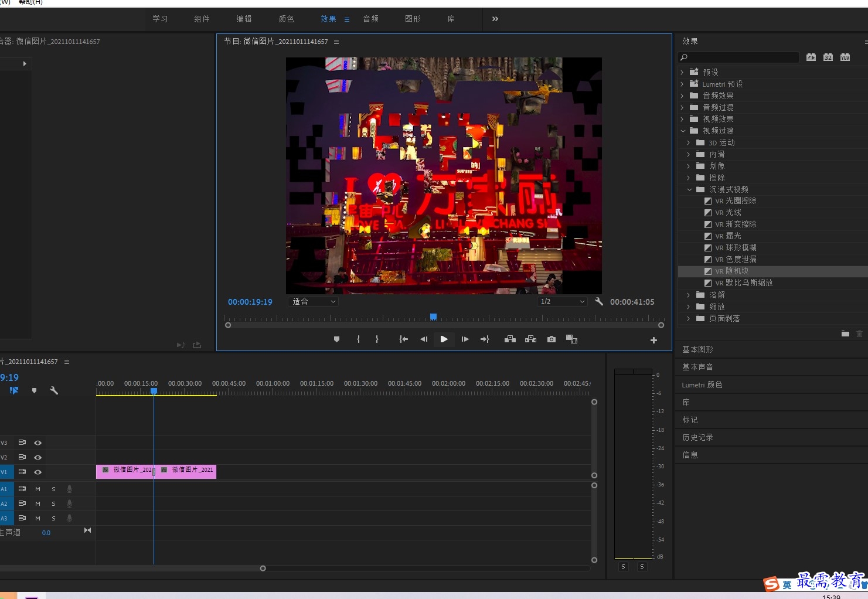Open the 适合 zoom level dropdown
The height and width of the screenshot is (599, 868).
tap(314, 301)
